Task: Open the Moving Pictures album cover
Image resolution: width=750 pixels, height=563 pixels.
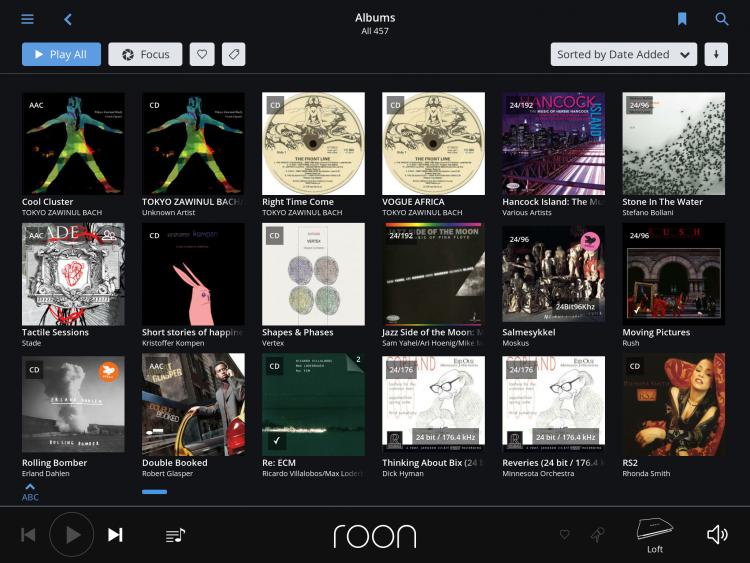Action: pos(673,274)
